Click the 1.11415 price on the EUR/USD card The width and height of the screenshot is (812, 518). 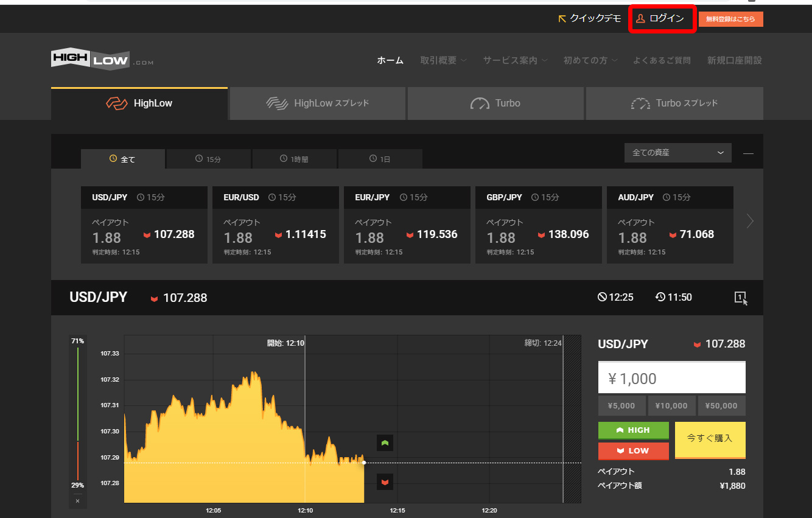click(x=306, y=234)
